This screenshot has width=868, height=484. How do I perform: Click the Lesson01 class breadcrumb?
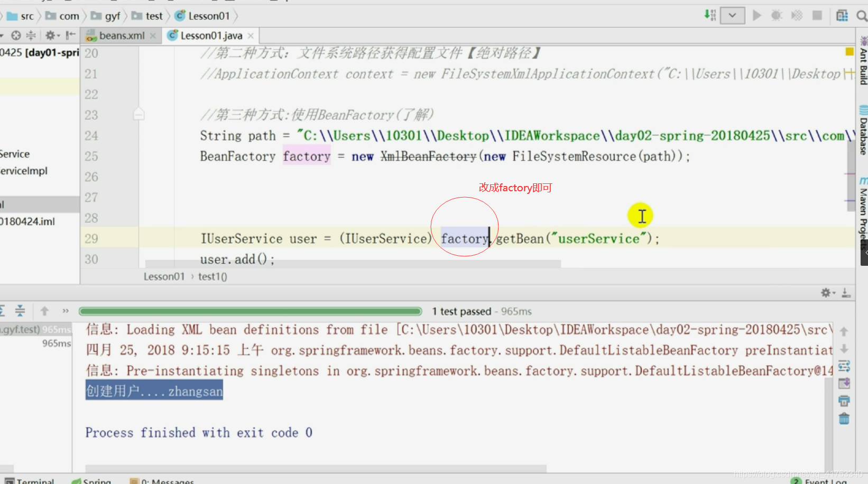click(203, 16)
